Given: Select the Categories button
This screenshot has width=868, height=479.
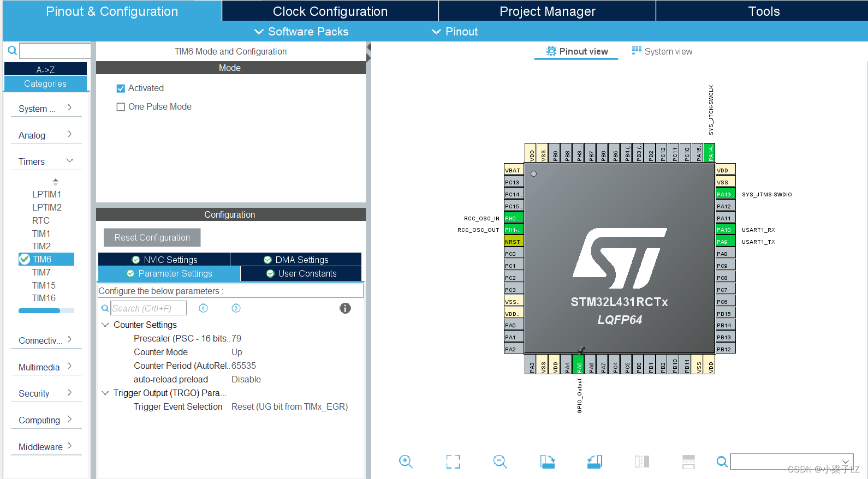Looking at the screenshot, I should (45, 83).
